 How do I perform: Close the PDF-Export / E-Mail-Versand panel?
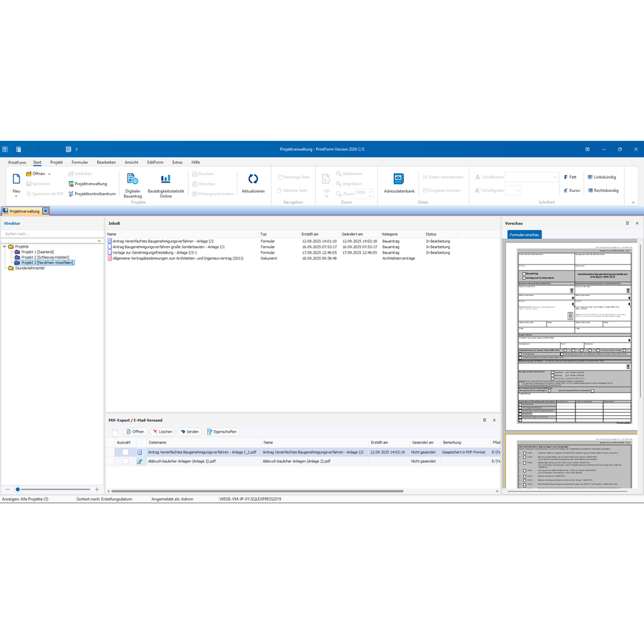(x=494, y=420)
